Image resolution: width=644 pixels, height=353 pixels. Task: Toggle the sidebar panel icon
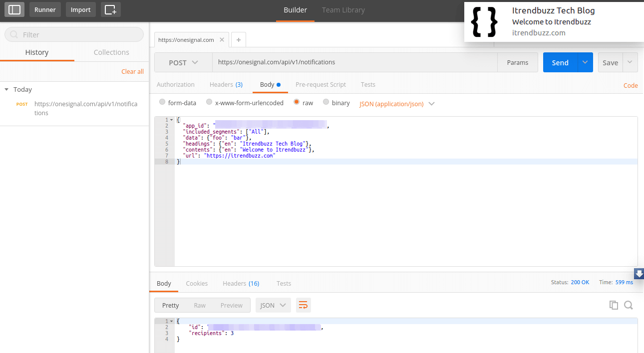(x=14, y=9)
